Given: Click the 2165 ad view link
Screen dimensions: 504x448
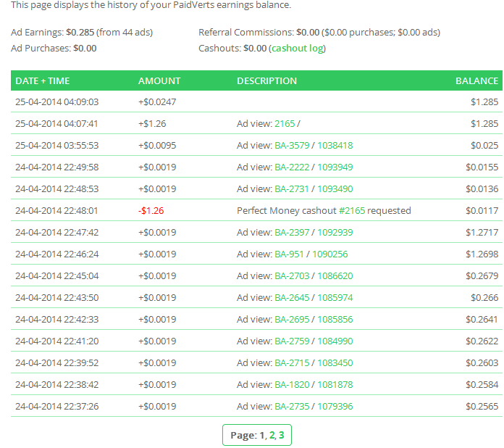Looking at the screenshot, I should [x=285, y=123].
